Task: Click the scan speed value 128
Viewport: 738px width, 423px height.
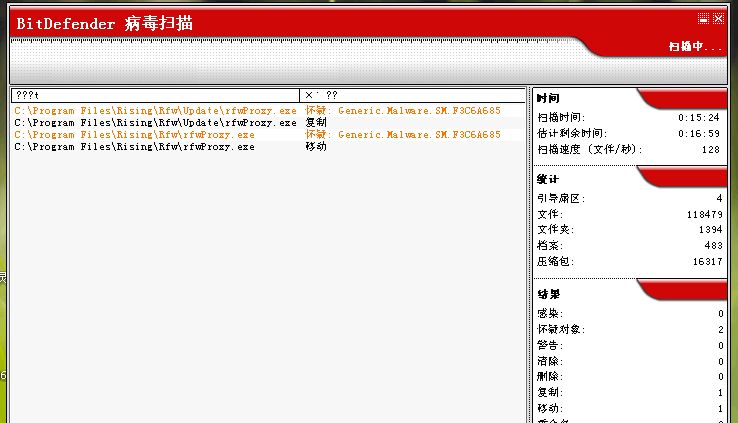Action: coord(711,150)
